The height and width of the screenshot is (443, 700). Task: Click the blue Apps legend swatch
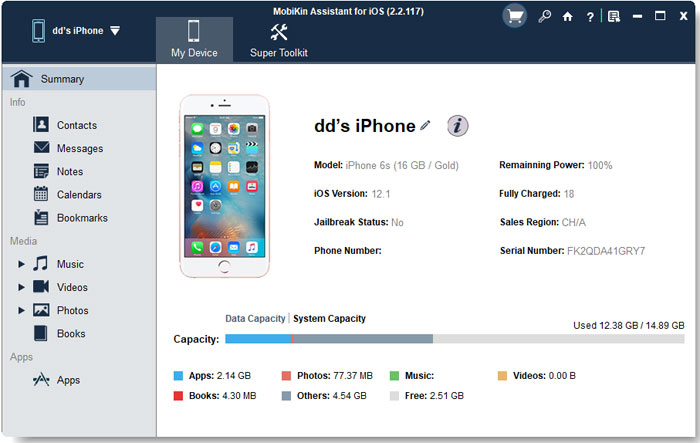[178, 376]
